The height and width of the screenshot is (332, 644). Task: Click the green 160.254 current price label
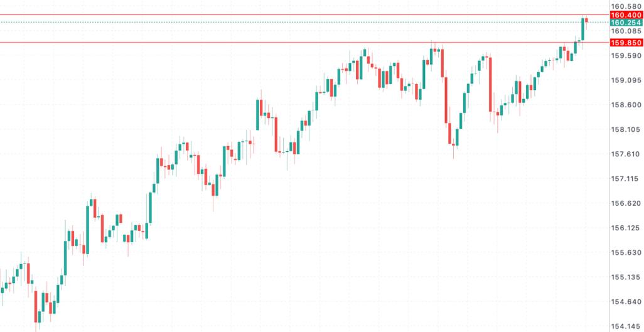(x=626, y=23)
